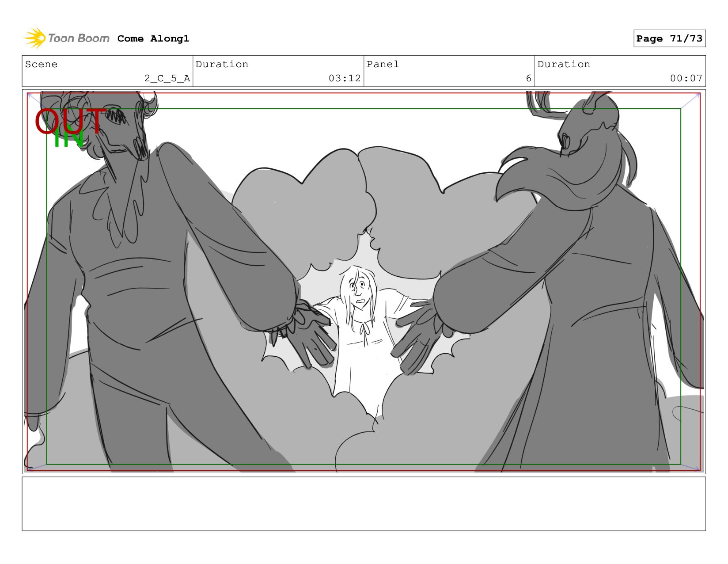728x564 pixels.
Task: Click the panel number '6'
Action: [x=528, y=78]
